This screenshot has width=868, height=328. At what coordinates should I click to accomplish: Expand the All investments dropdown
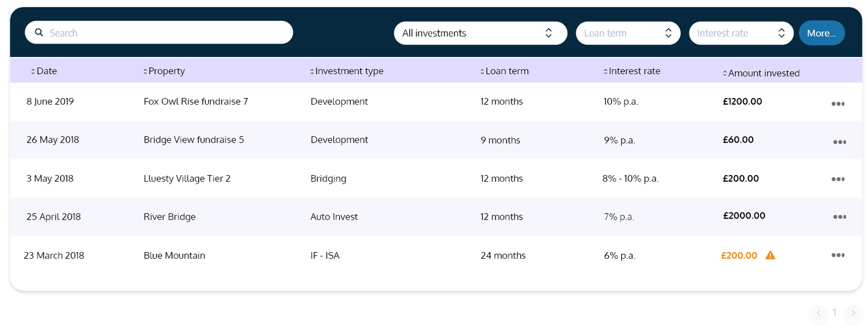(480, 33)
